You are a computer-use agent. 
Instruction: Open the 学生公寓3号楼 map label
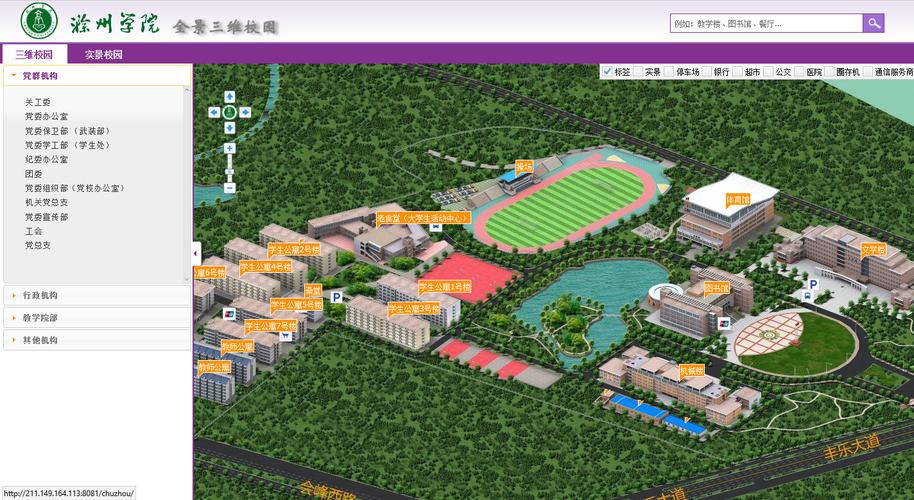(414, 308)
